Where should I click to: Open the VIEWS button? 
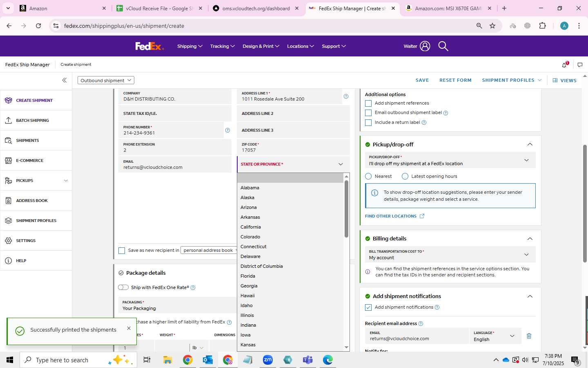click(x=565, y=81)
